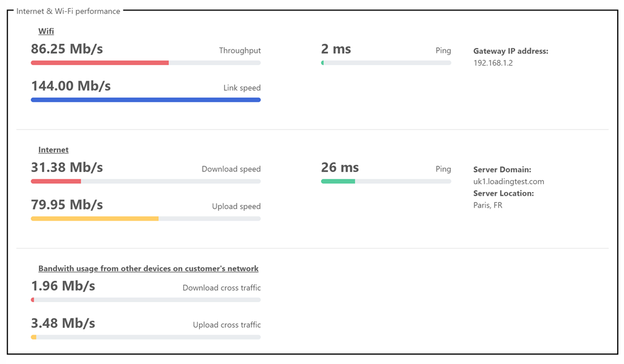
Task: Click the Internet section heading
Action: click(53, 149)
